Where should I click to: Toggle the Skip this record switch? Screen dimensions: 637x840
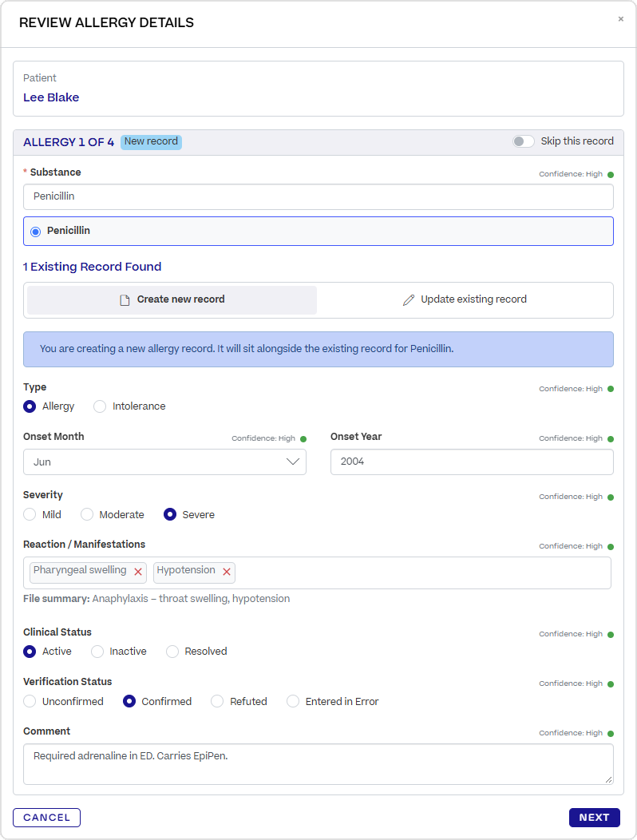[524, 141]
